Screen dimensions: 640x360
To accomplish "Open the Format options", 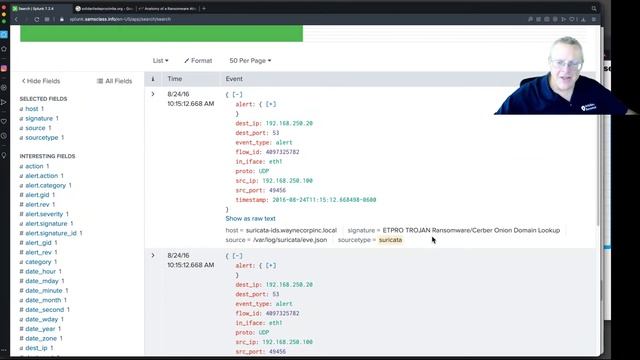I will [198, 61].
